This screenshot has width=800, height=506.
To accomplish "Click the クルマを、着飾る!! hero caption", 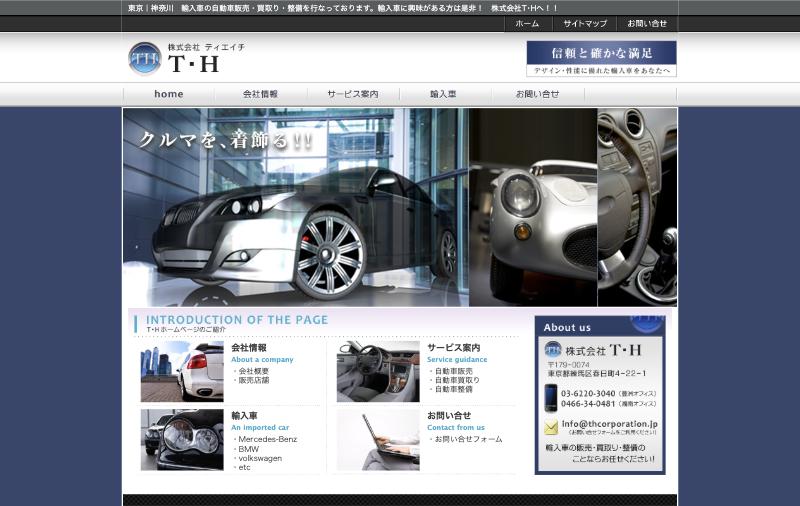I will [226, 140].
